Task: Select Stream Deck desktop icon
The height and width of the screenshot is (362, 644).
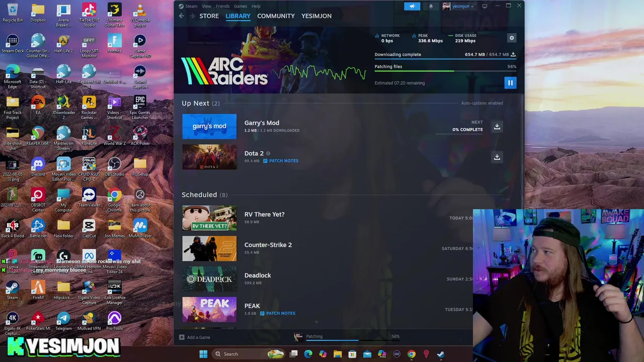Action: point(13,44)
